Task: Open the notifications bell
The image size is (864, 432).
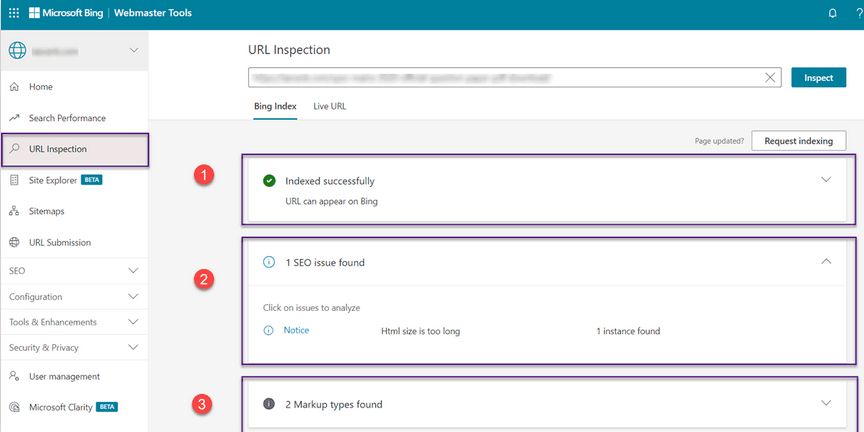Action: tap(833, 13)
